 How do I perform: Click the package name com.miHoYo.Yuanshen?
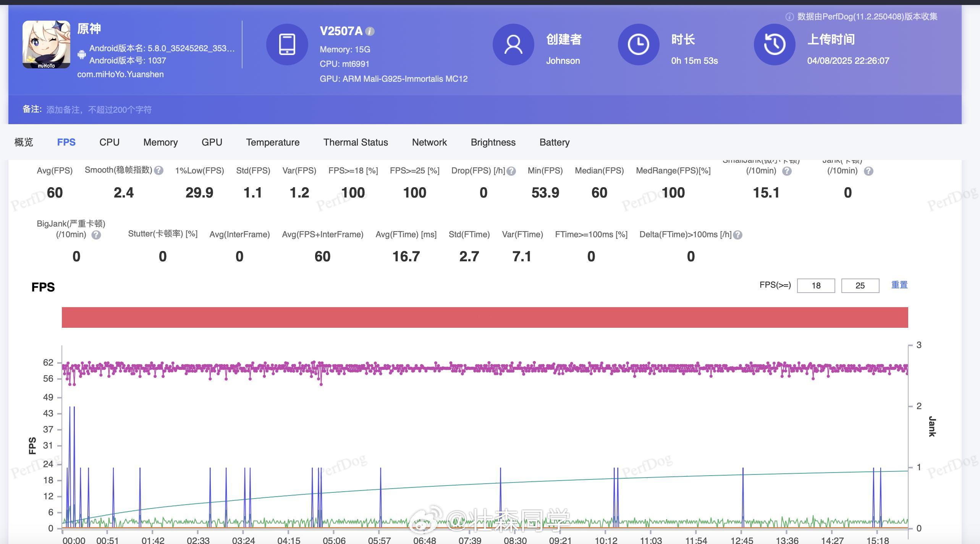[x=120, y=74]
